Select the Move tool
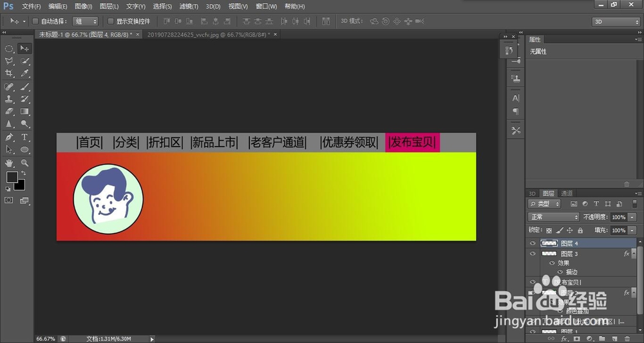The height and width of the screenshot is (343, 644). pos(24,48)
